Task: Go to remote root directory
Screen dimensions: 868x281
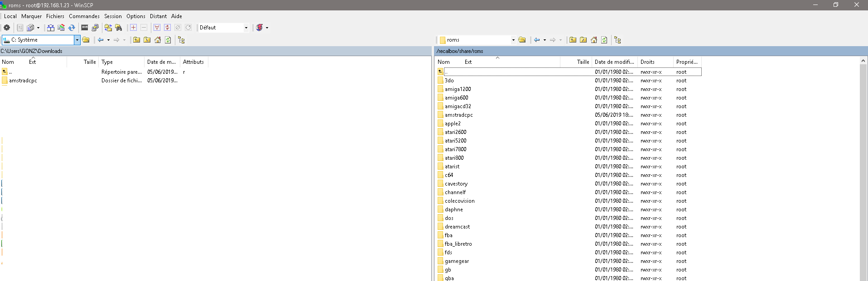Action: pyautogui.click(x=583, y=40)
